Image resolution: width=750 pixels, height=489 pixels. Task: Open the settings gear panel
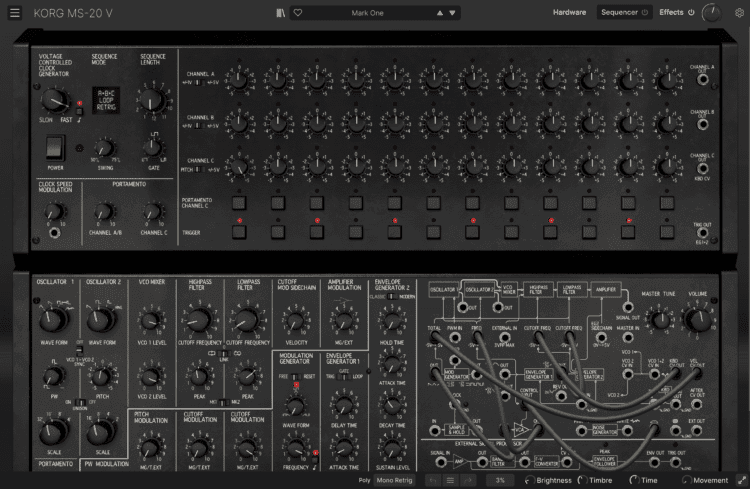click(739, 13)
